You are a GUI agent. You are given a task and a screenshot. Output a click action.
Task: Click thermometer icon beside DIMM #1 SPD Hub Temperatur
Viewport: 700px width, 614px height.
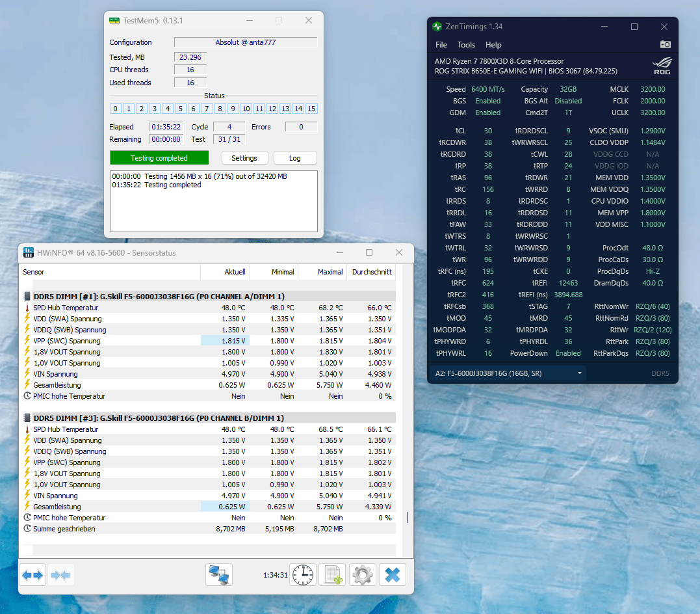27,308
